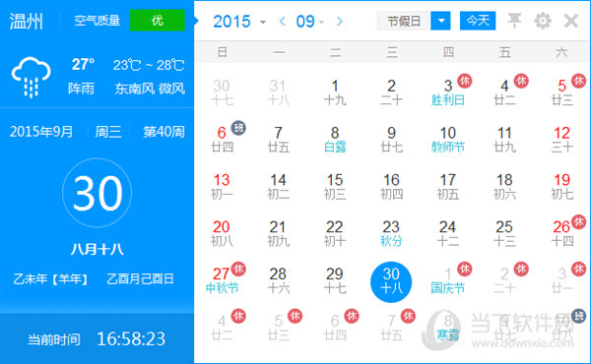Click the 周三 weekday label
Viewport: 591px width, 364px height.
coord(108,132)
